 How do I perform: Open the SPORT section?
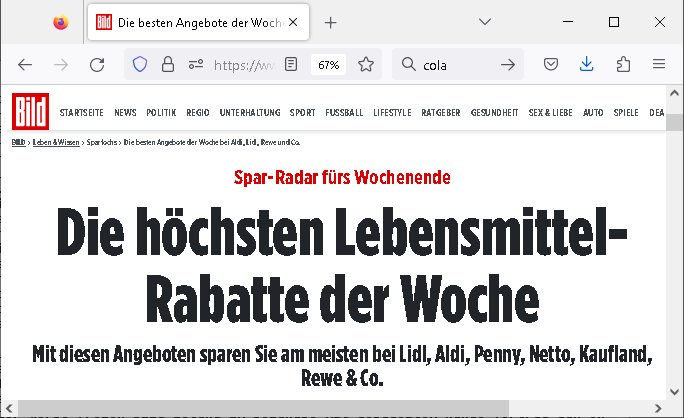pyautogui.click(x=302, y=113)
